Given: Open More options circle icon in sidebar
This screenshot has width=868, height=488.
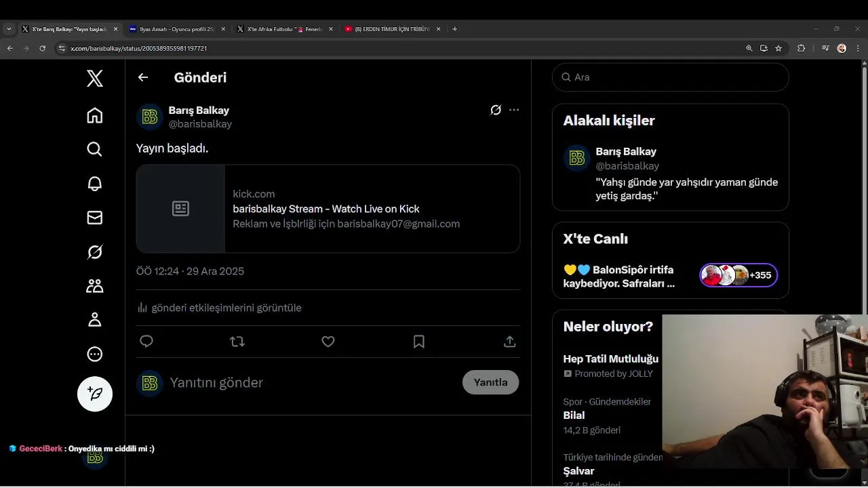Looking at the screenshot, I should click(95, 354).
